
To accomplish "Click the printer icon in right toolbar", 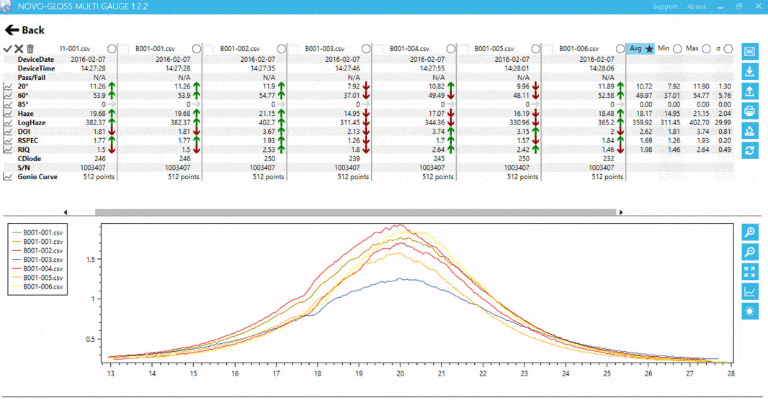I will 750,110.
